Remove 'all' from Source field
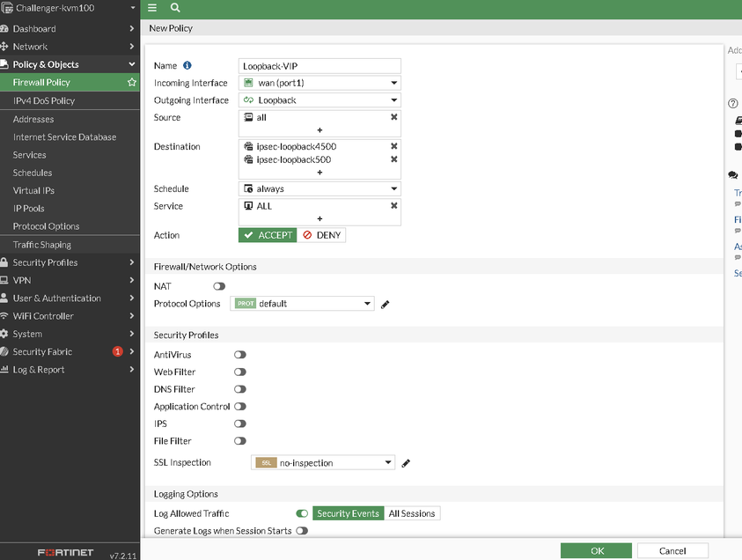742x560 pixels. (393, 117)
